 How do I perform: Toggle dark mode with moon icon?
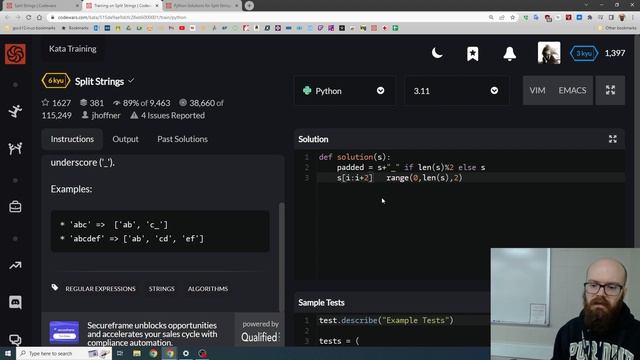tap(437, 53)
